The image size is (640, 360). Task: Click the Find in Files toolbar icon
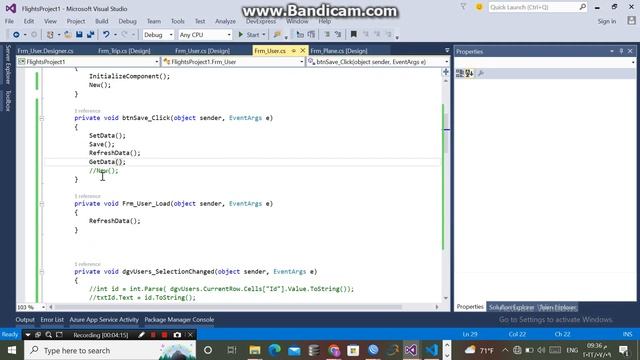pos(278,35)
